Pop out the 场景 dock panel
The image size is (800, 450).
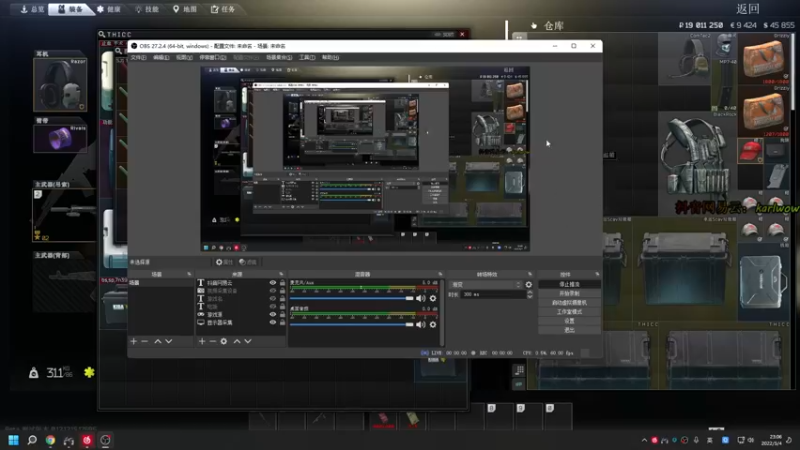pos(189,274)
